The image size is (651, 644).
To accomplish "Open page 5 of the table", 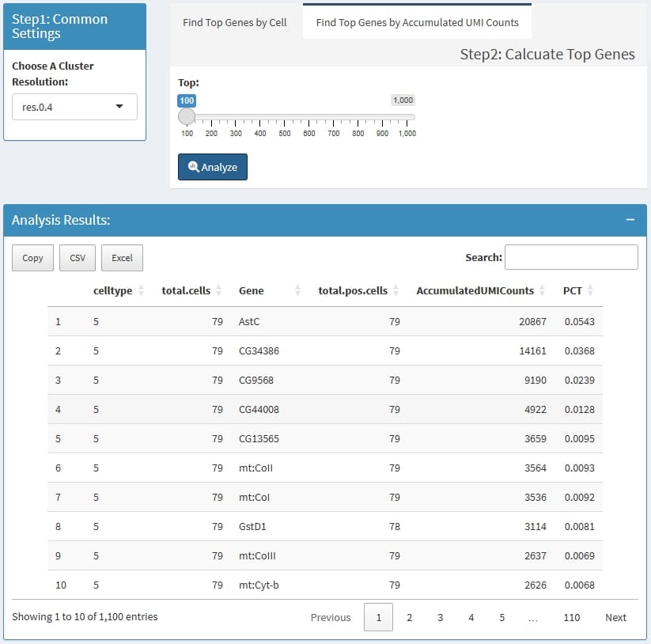I will [x=501, y=617].
